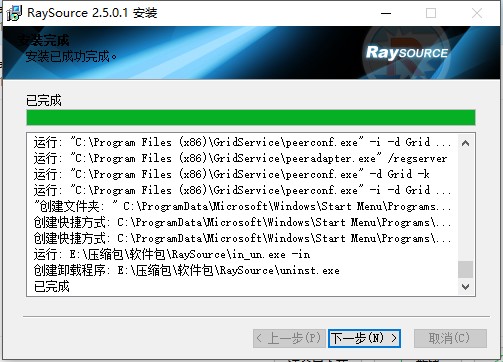Close the RaySource installer window

tap(477, 13)
